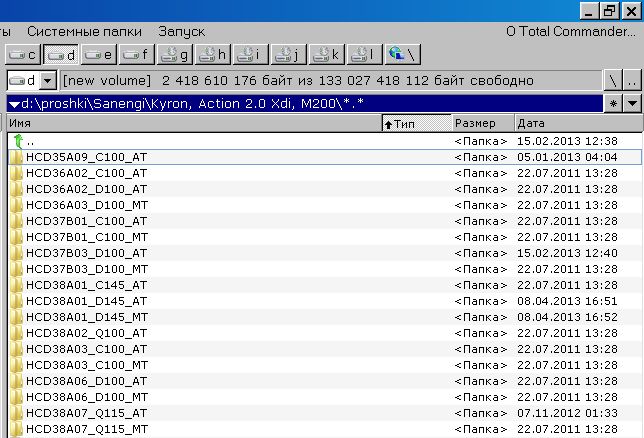Select folder HCD38A06_D100_AT
This screenshot has width=644, height=438.
pyautogui.click(x=324, y=382)
